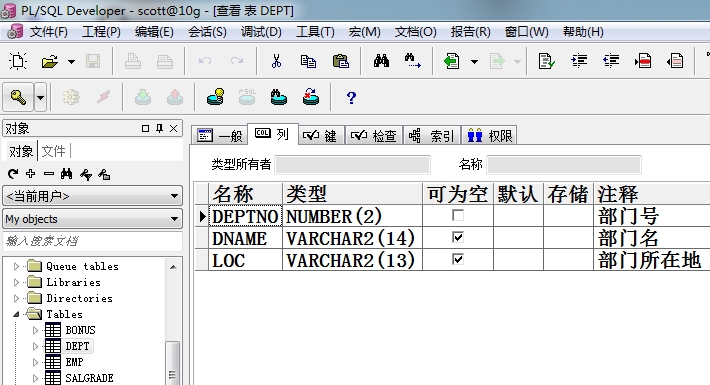Expand the Libraries folder
710x385 pixels.
tap(16, 282)
